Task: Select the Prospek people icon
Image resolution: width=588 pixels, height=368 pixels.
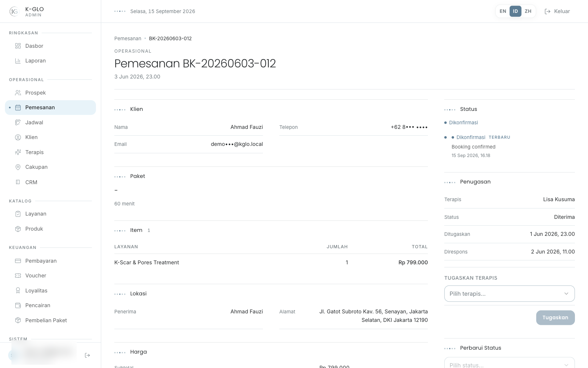Action: click(18, 93)
